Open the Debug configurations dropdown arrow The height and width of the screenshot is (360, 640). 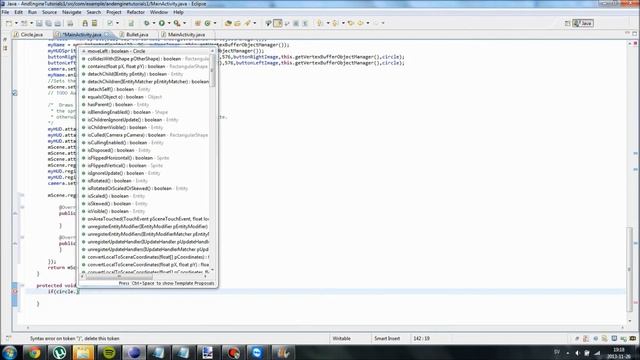click(x=153, y=23)
